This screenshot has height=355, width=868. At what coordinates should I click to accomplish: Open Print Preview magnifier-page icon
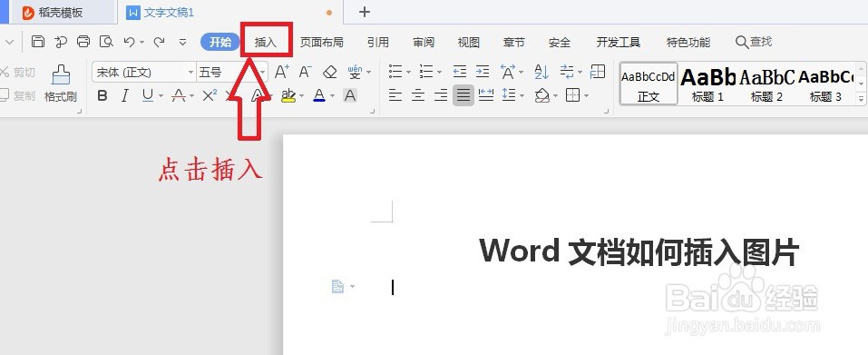106,42
